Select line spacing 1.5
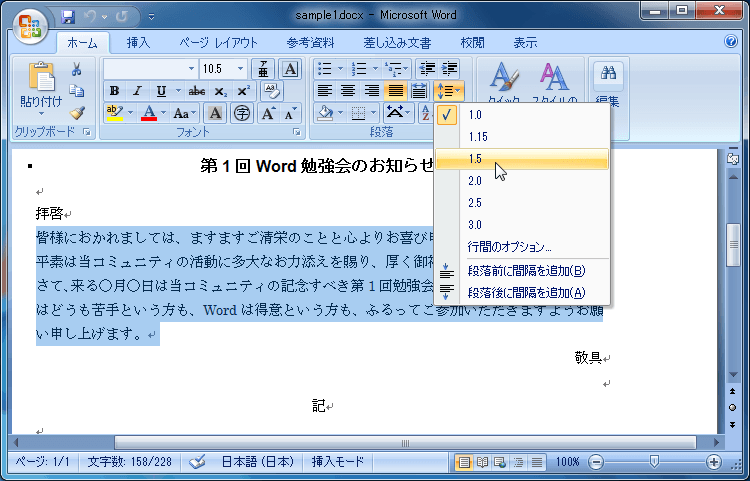This screenshot has width=750, height=481. (522, 159)
